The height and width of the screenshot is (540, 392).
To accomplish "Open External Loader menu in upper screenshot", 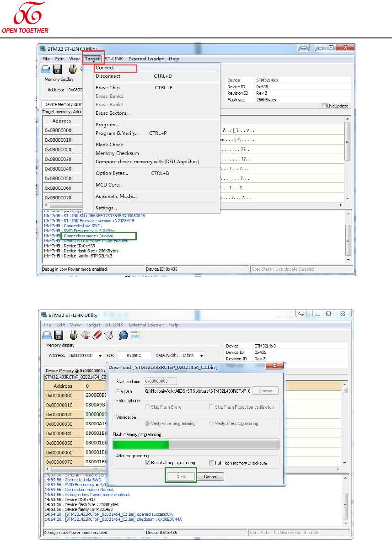I will click(146, 59).
